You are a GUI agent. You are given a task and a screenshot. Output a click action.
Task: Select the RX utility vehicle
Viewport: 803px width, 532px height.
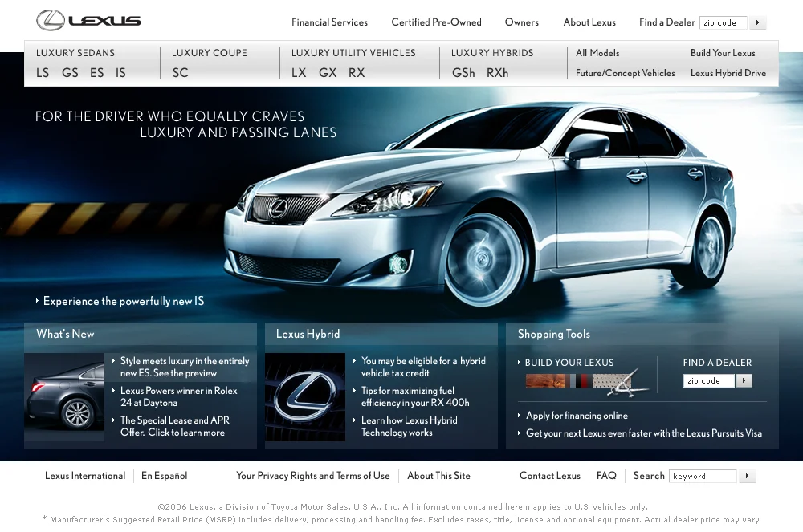[x=357, y=73]
